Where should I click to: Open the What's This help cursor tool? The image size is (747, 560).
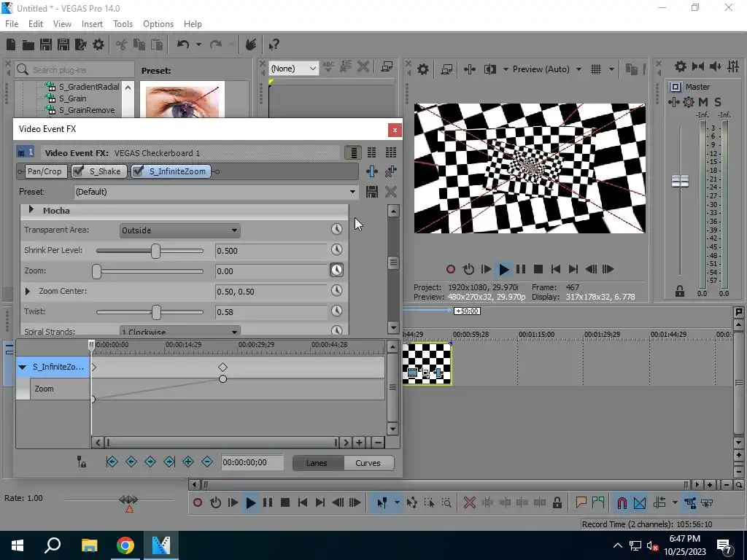coord(274,44)
